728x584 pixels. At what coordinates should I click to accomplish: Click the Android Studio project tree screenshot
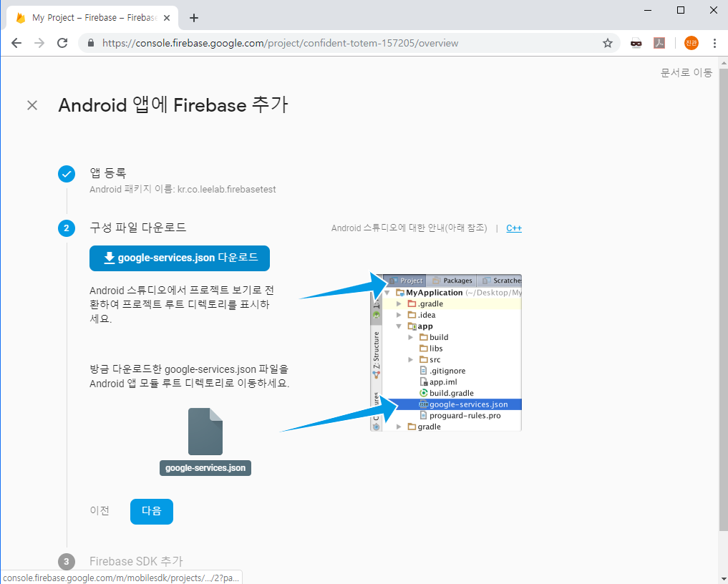tap(446, 352)
